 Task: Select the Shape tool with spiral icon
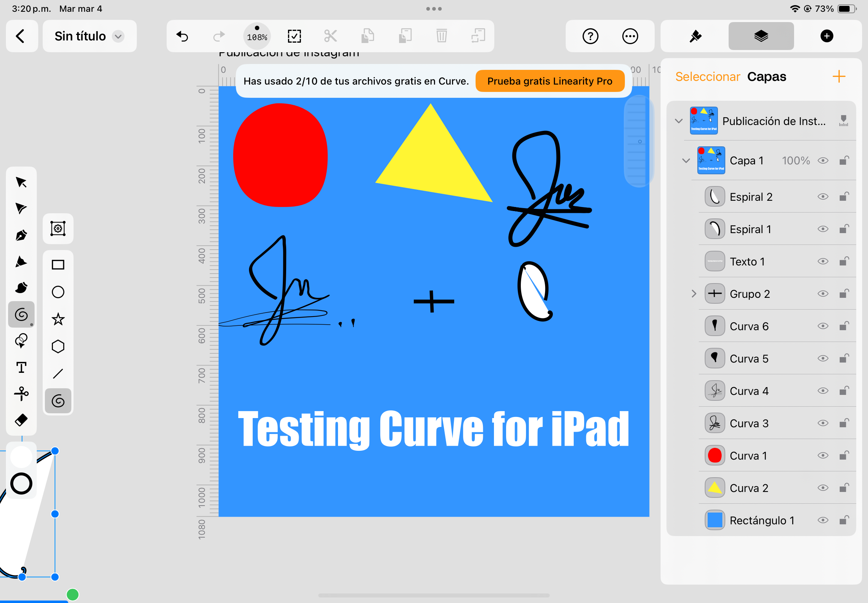click(x=21, y=314)
